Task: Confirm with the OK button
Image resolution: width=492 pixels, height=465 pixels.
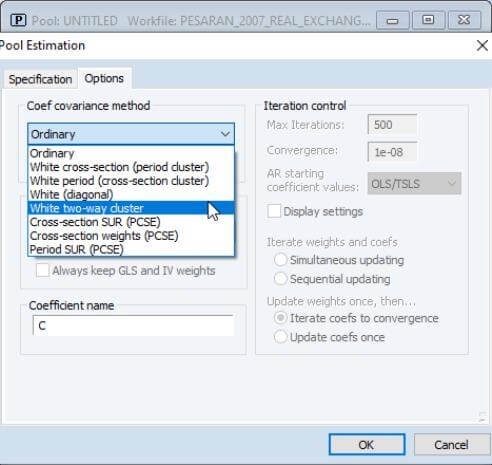Action: click(367, 444)
